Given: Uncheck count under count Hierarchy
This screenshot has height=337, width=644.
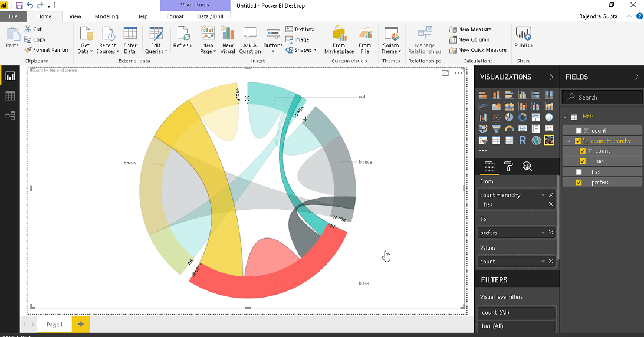Looking at the screenshot, I should click(583, 151).
